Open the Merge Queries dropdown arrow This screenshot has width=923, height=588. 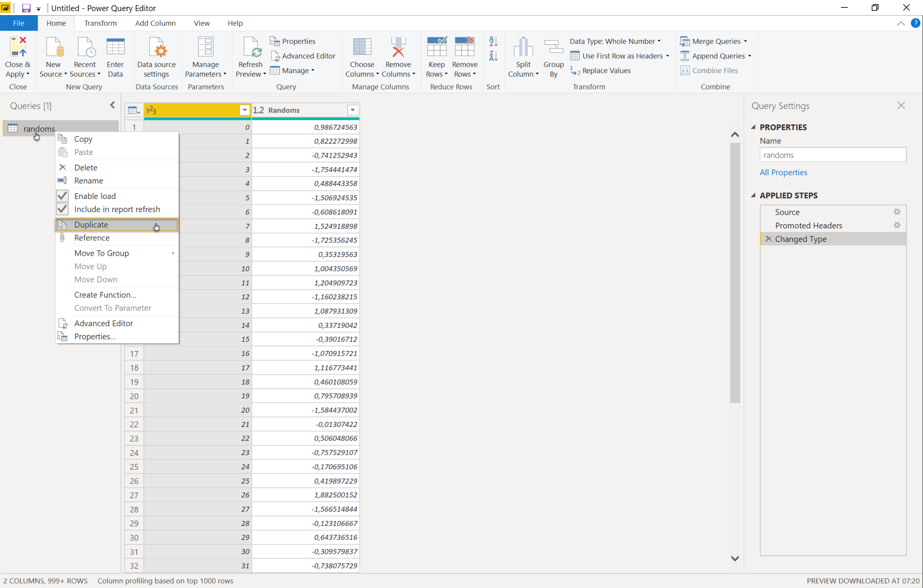click(746, 41)
